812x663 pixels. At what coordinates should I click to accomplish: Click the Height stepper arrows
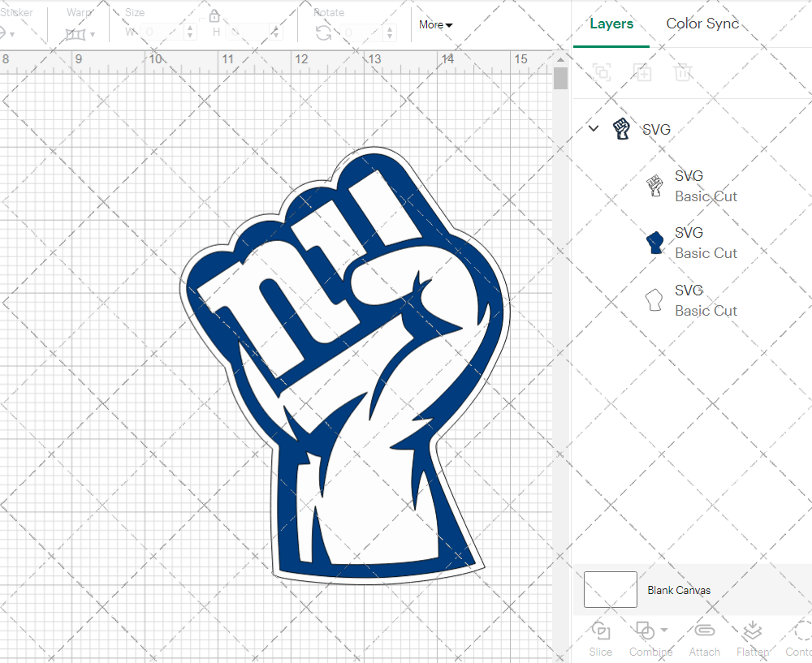[276, 32]
